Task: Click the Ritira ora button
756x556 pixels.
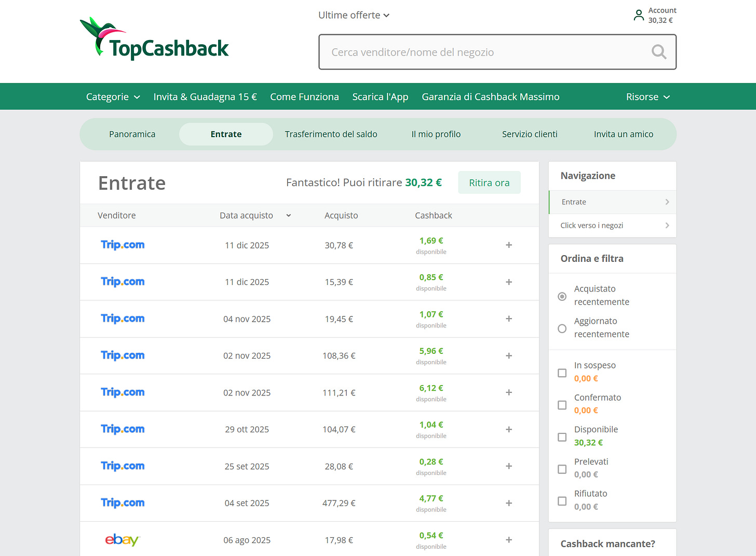Action: point(489,182)
